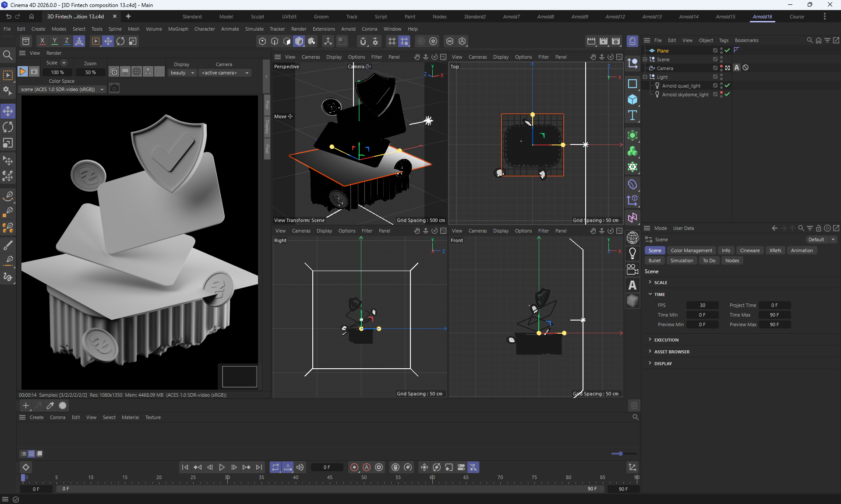
Task: Expand the EXECUTION section
Action: coord(666,340)
